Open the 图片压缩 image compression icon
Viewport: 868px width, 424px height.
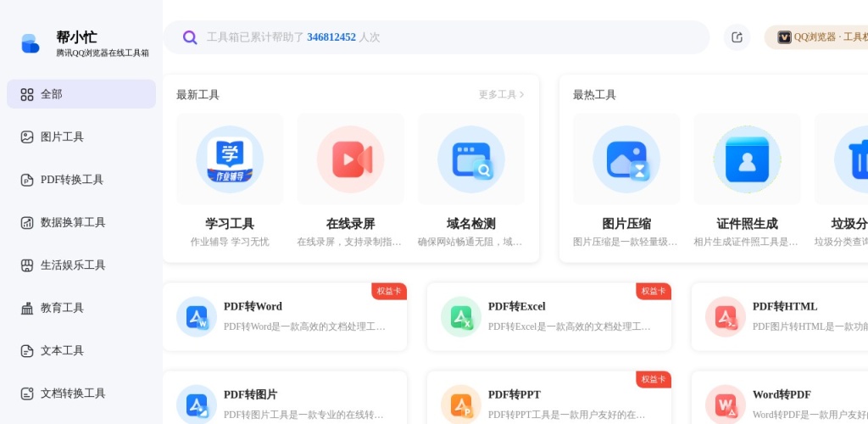click(626, 159)
